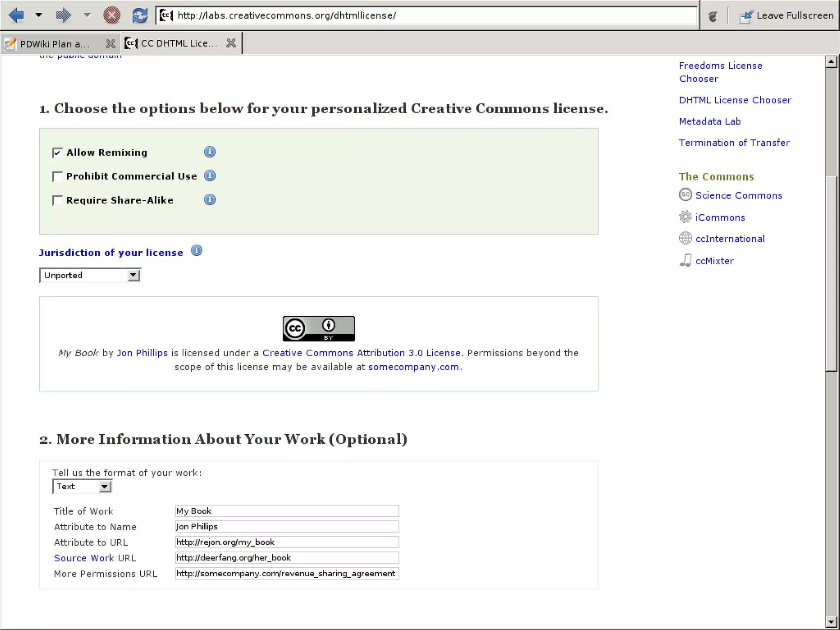Click the GNOME foot throbber icon
The height and width of the screenshot is (630, 840).
click(x=713, y=16)
